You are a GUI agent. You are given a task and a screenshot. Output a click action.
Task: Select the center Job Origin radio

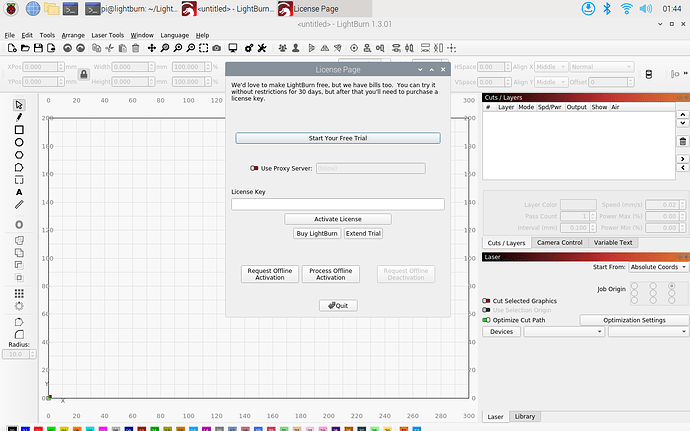click(653, 293)
